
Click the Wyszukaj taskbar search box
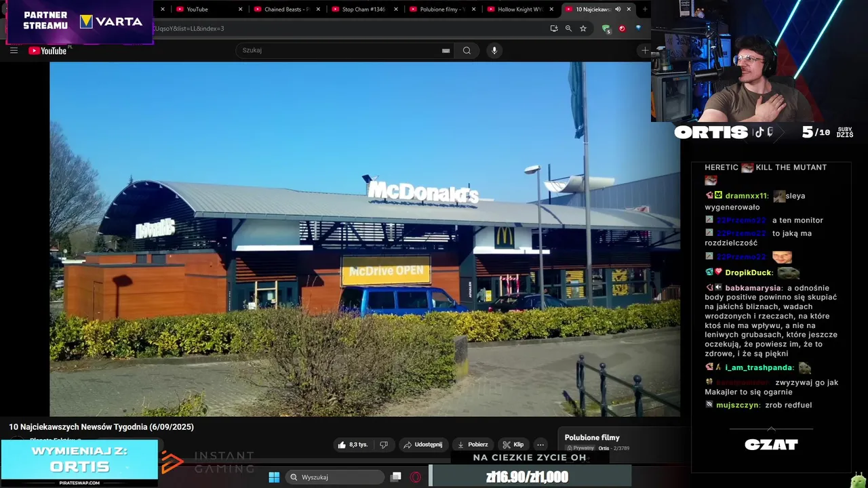coord(335,477)
